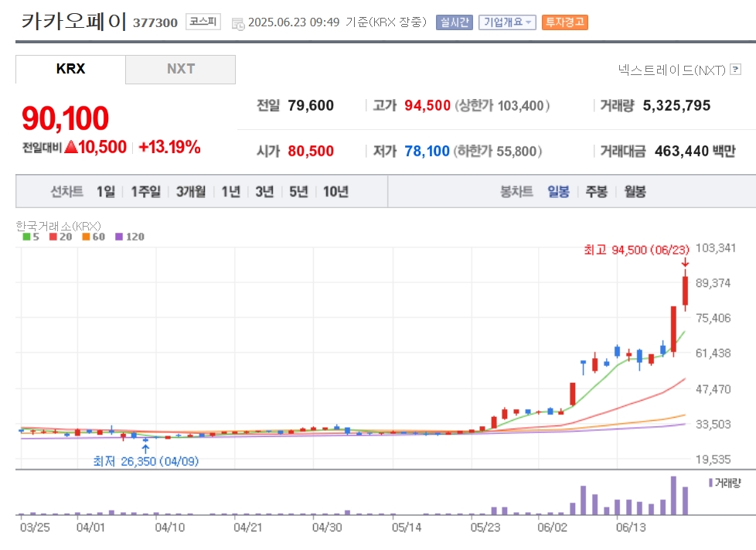Click the 103,341 price axis label
756x550 pixels.
[716, 248]
